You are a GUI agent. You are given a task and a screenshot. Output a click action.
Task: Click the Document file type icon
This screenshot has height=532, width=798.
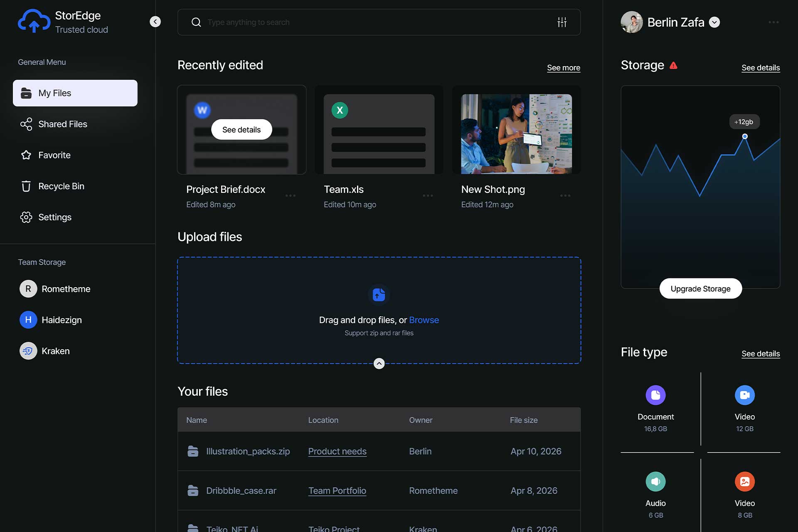pos(655,395)
